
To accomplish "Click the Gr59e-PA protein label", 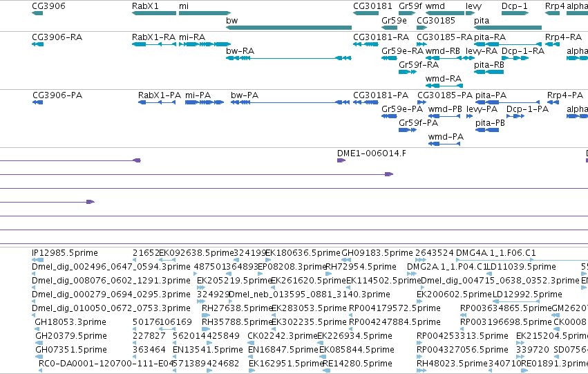I will coord(402,109).
